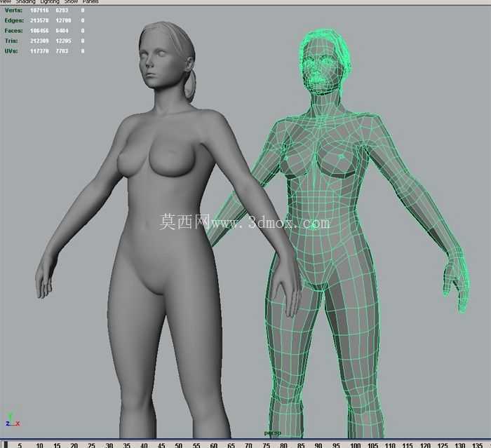The image size is (491, 448).
Task: Click the XYZ axis orientation gizmo
Action: pos(13,420)
